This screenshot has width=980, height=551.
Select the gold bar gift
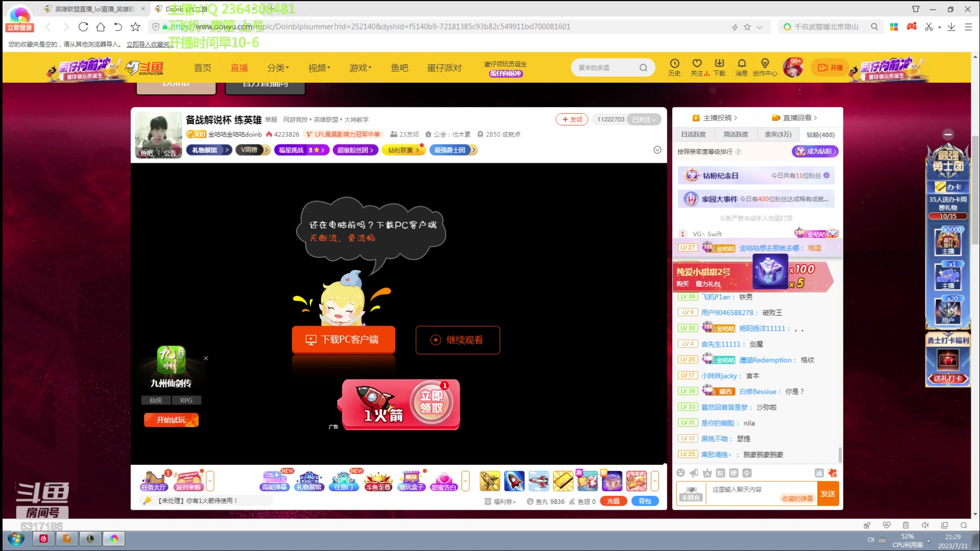[x=563, y=481]
